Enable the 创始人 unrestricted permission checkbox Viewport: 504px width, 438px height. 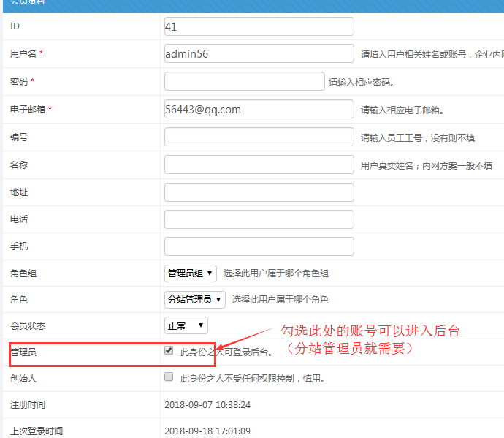coord(169,377)
